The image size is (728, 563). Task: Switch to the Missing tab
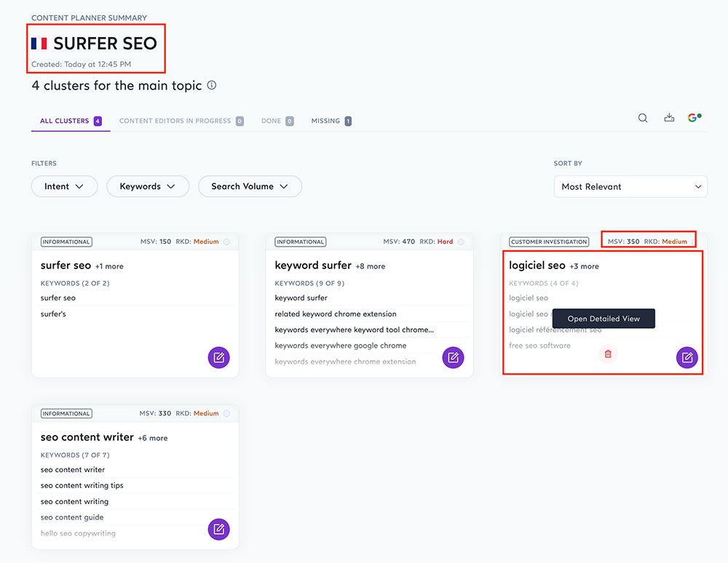[x=331, y=121]
